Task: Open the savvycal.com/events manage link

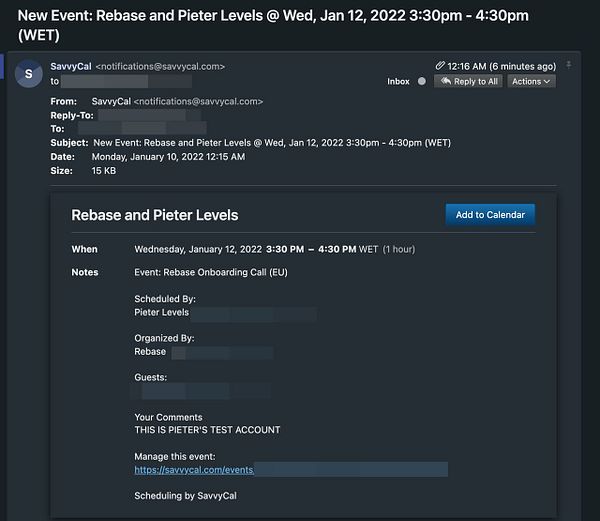Action: click(194, 470)
